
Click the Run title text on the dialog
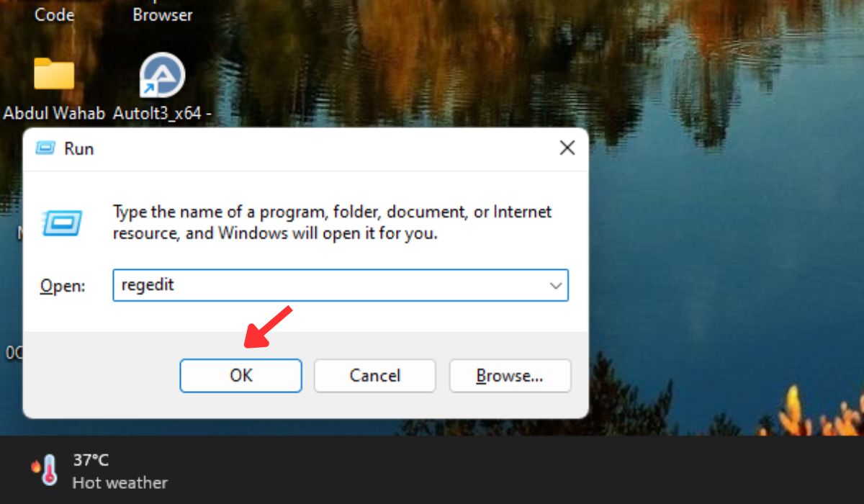click(79, 148)
